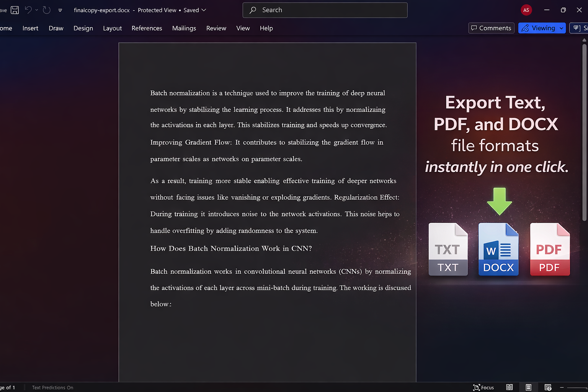Undo the last action
This screenshot has width=588, height=392.
28,10
